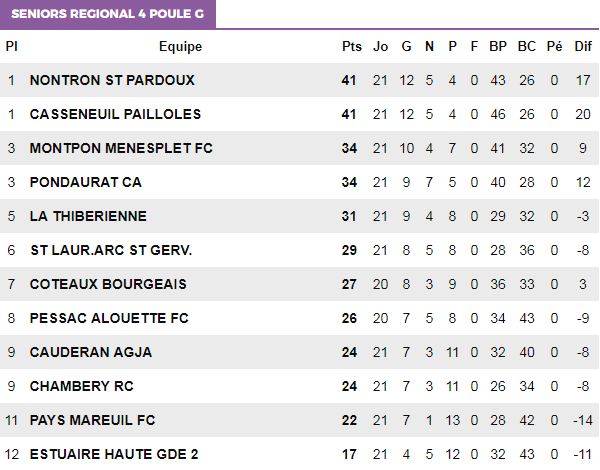This screenshot has width=600, height=470.
Task: Select Pondaurat CA in the standings
Action: click(86, 182)
